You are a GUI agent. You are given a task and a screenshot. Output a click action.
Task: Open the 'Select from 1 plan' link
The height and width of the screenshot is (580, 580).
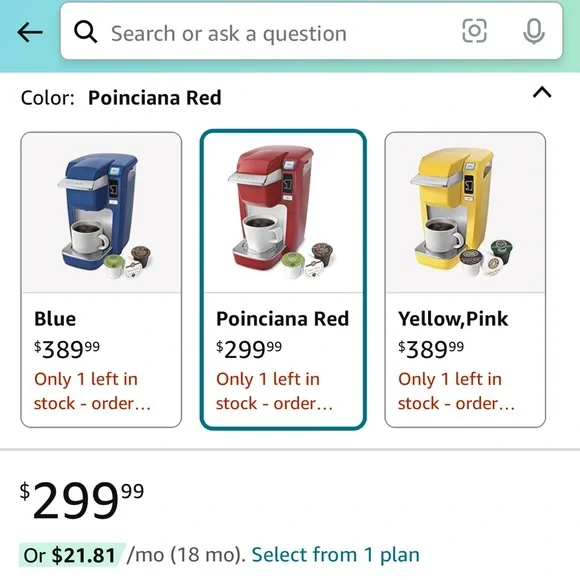pyautogui.click(x=335, y=555)
